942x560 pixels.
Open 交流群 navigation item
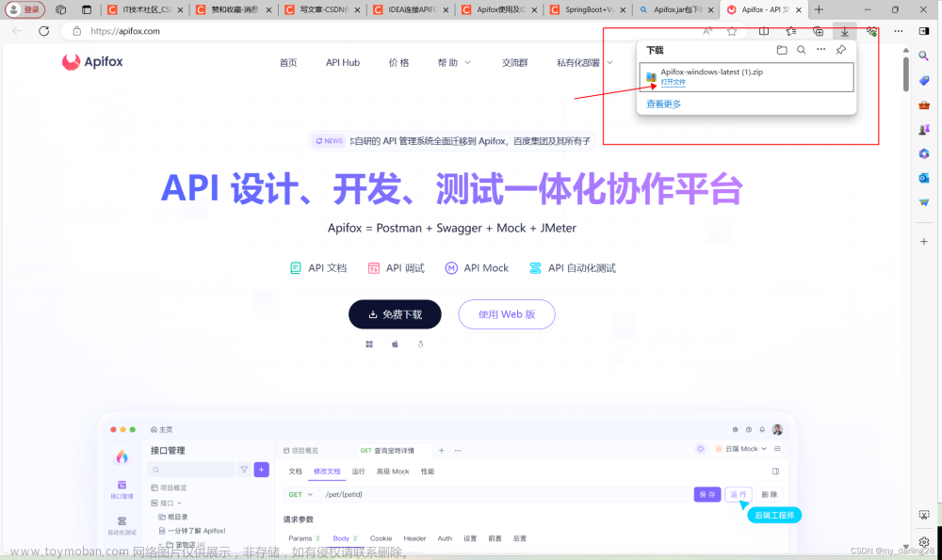tap(515, 62)
